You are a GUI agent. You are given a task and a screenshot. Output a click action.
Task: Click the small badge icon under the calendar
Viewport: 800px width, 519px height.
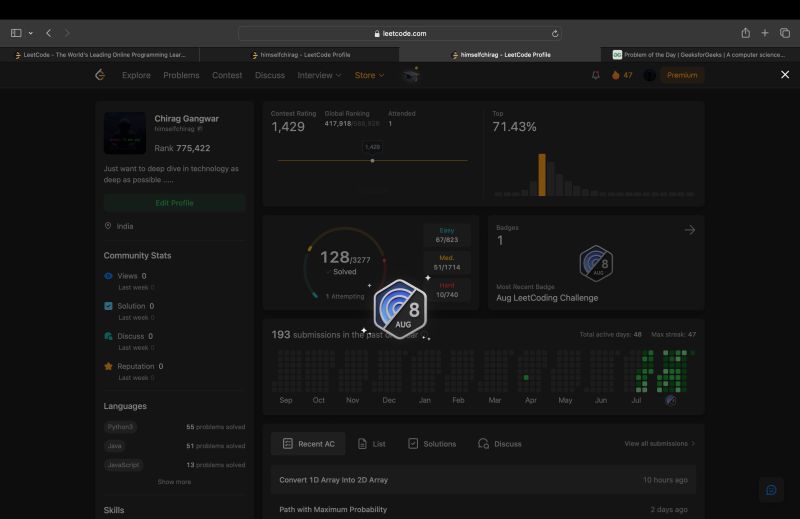671,401
